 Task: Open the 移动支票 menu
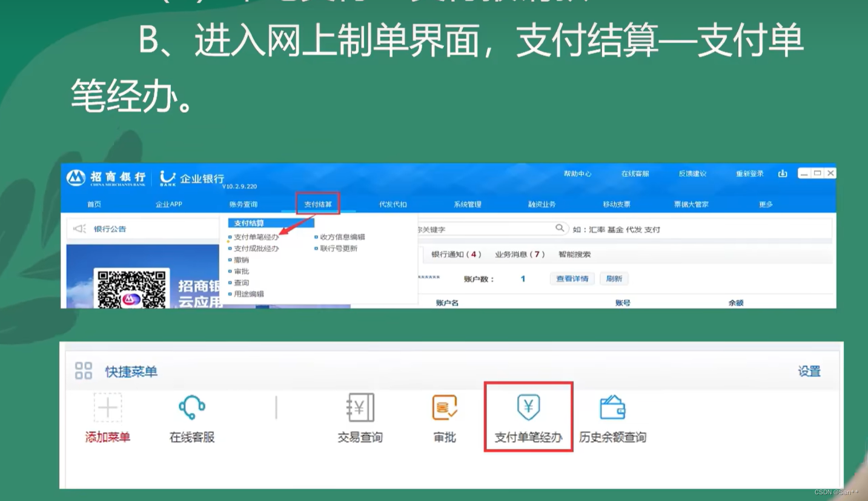pyautogui.click(x=617, y=204)
